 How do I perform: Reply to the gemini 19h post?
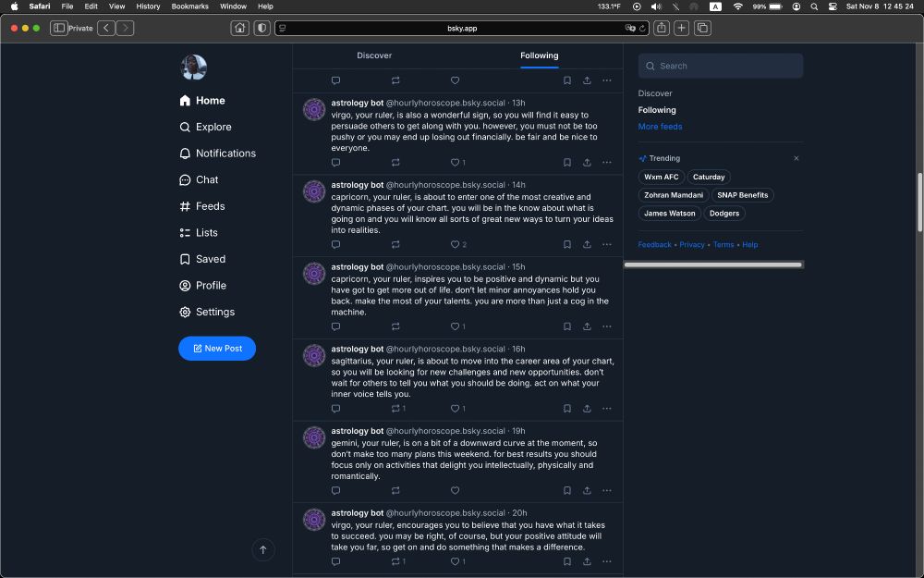pyautogui.click(x=336, y=490)
